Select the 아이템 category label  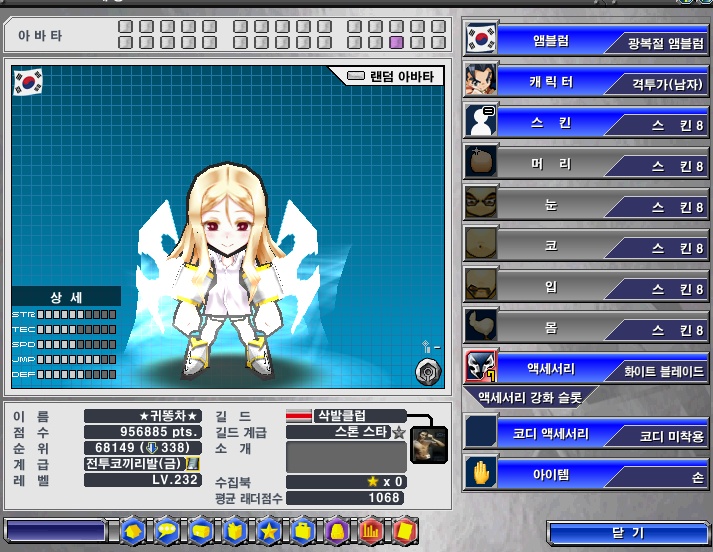click(551, 475)
